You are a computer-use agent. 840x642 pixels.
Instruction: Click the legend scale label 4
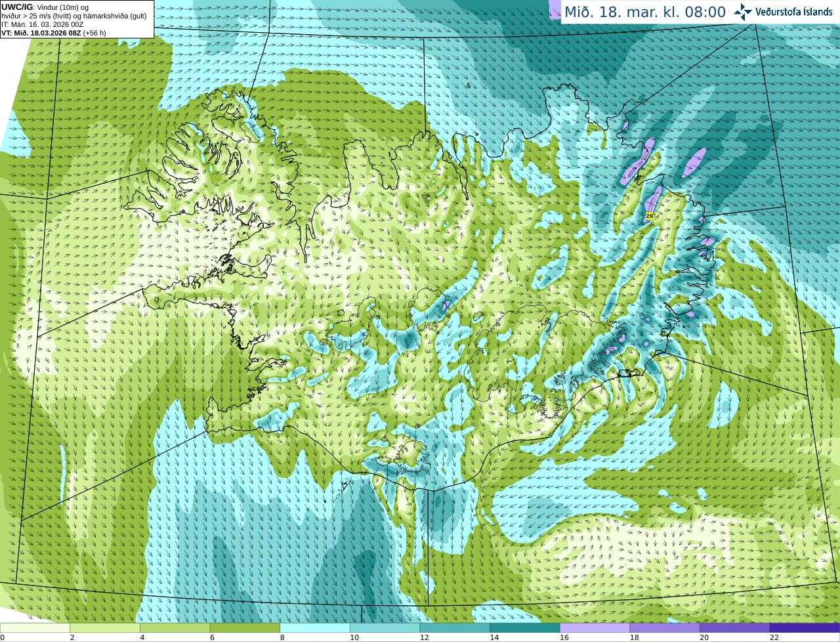pos(142,637)
